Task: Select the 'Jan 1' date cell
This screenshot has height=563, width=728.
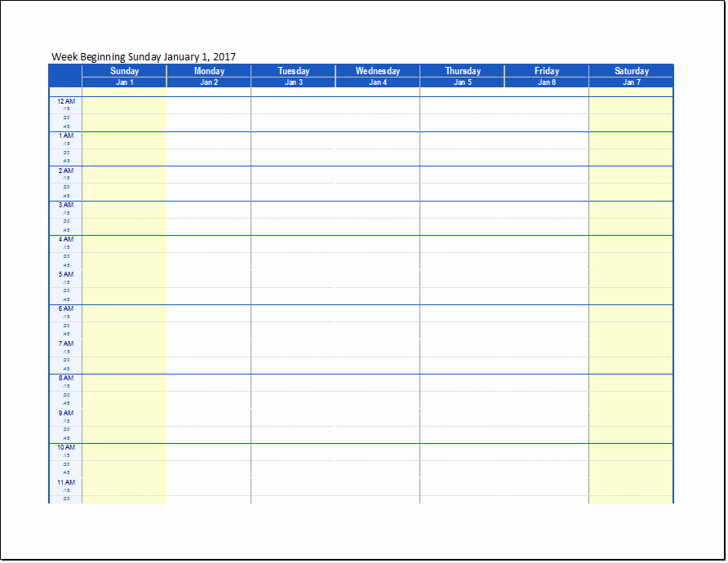Action: tap(124, 82)
